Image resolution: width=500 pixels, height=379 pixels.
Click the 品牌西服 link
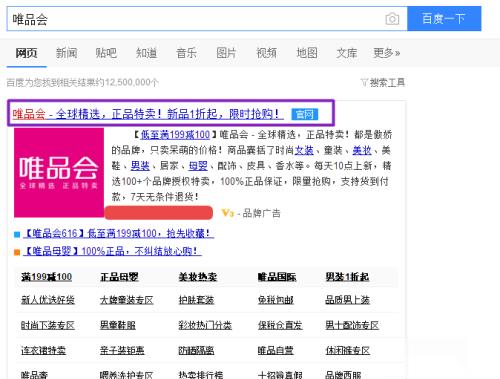343,375
